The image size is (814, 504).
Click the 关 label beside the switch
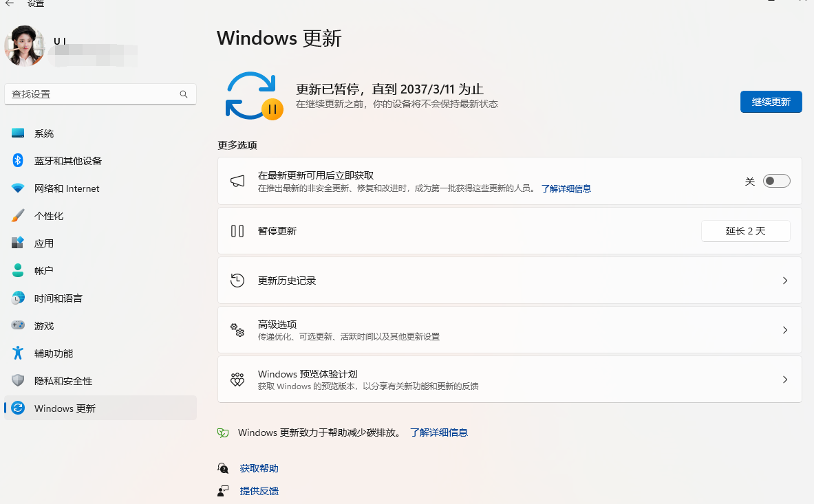(749, 182)
